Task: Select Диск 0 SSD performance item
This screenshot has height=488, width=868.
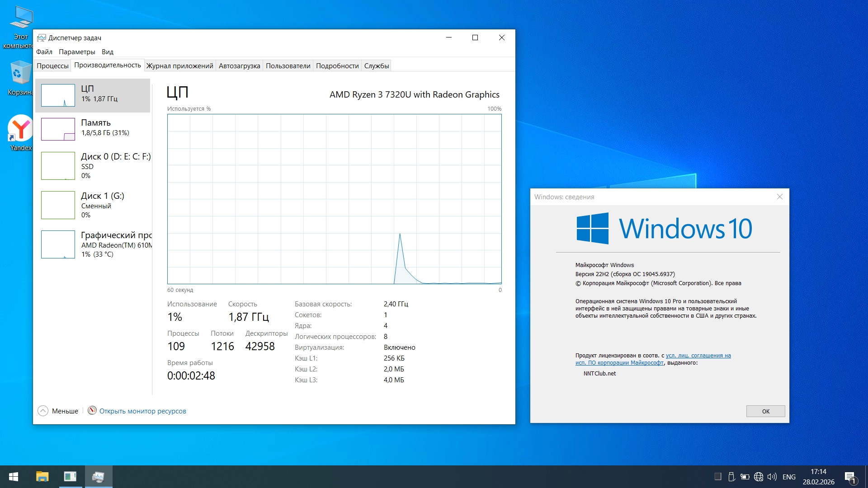Action: click(x=58, y=166)
